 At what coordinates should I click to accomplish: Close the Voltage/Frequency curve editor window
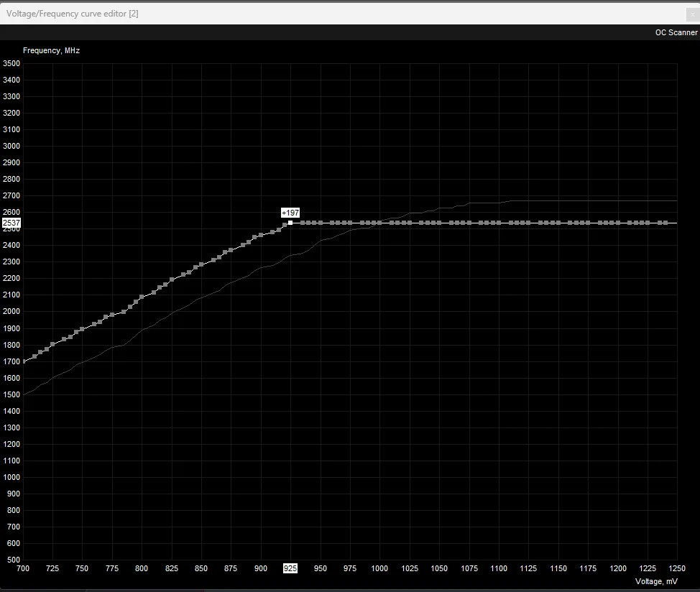[x=692, y=14]
